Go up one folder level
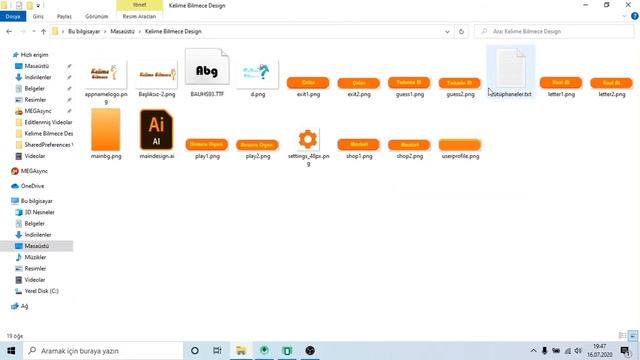The image size is (640, 360). tap(43, 31)
